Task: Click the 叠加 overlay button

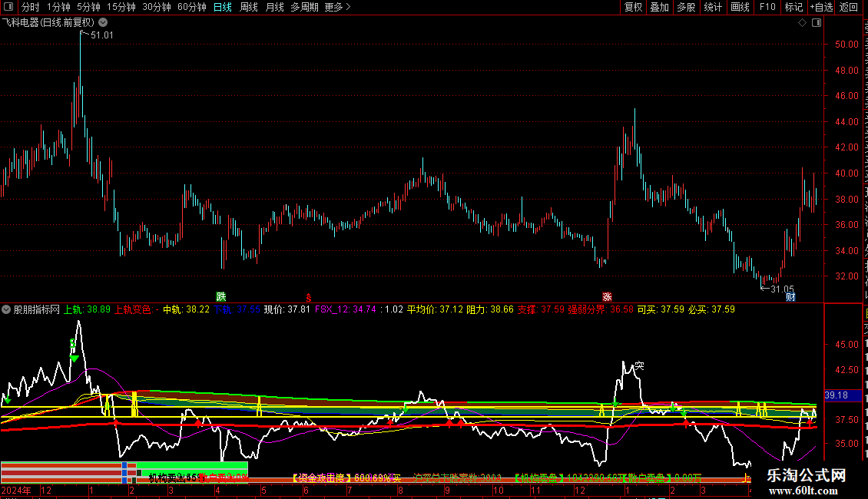Action: (x=659, y=7)
